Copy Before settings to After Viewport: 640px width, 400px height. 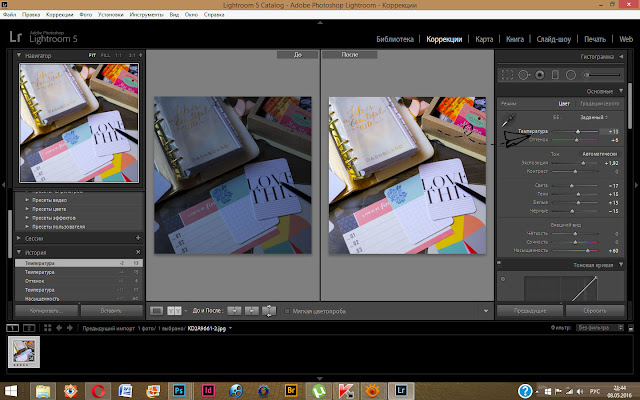[x=234, y=311]
